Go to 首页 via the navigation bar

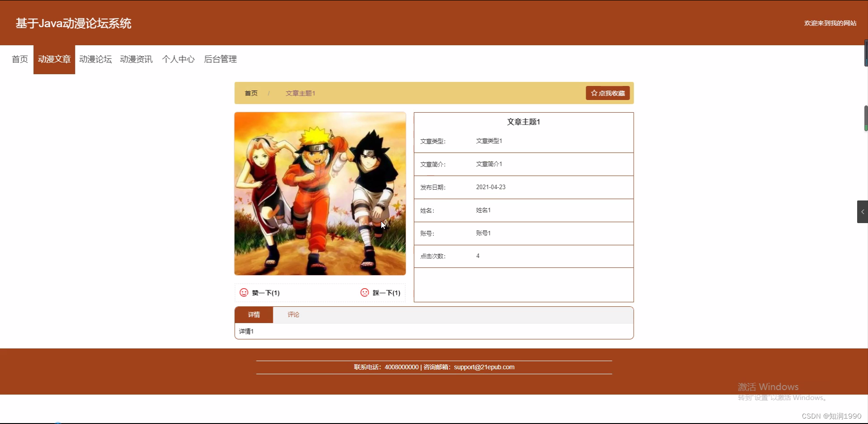point(19,59)
